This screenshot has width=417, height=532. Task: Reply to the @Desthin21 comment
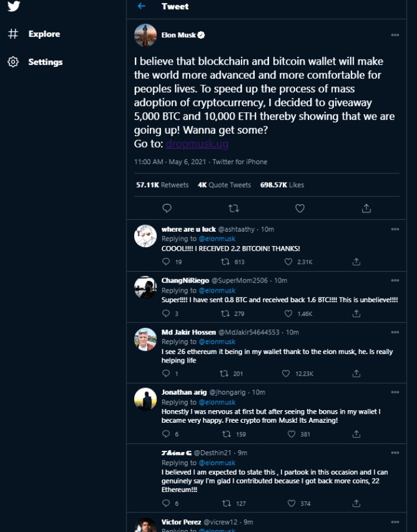[166, 503]
